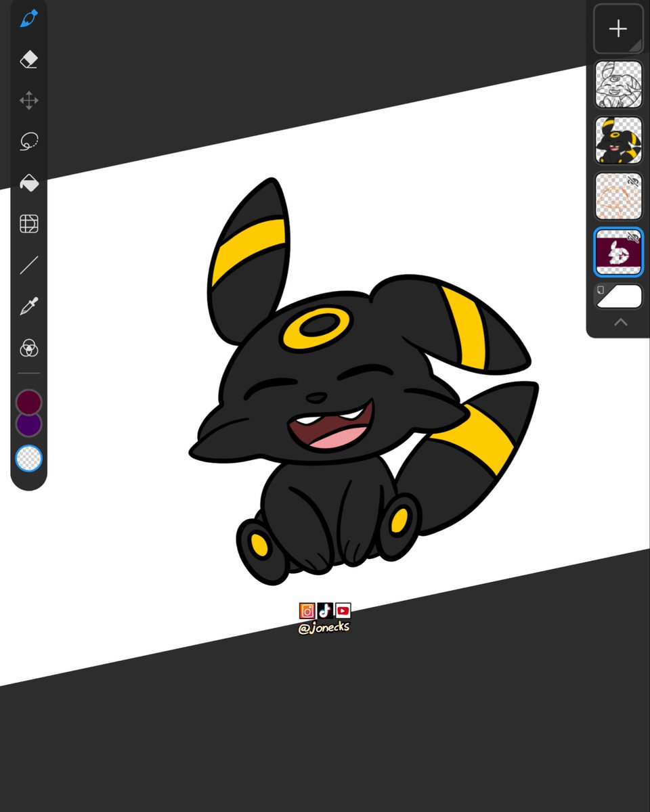Pick the Paint Bucket fill tool
The height and width of the screenshot is (812, 650).
(28, 183)
